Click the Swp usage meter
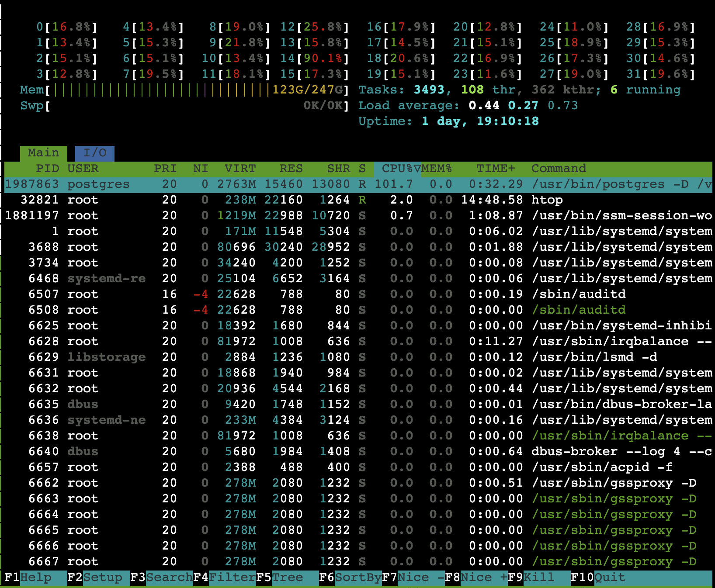This screenshot has width=715, height=588. pos(184,106)
